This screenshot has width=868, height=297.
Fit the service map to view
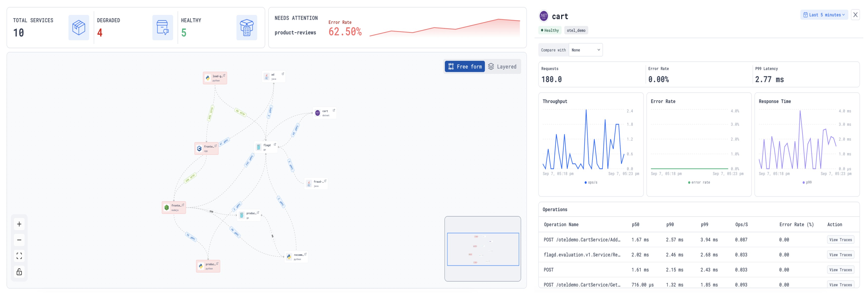coord(19,256)
